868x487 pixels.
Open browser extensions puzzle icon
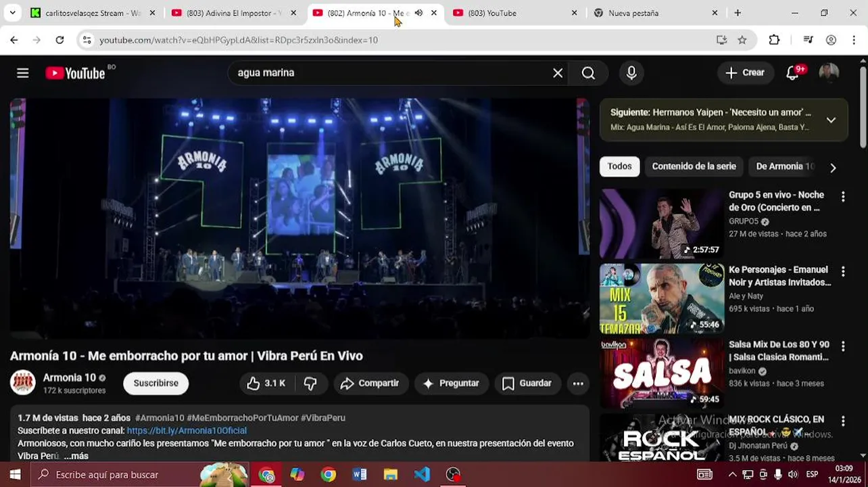[775, 40]
